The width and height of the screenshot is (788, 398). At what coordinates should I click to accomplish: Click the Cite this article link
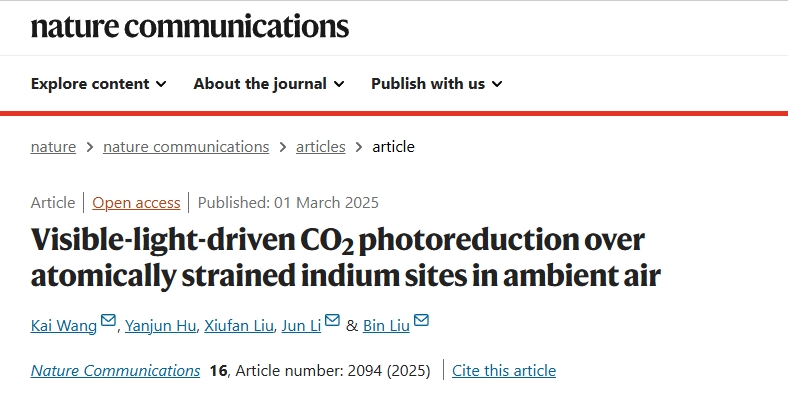(x=504, y=370)
